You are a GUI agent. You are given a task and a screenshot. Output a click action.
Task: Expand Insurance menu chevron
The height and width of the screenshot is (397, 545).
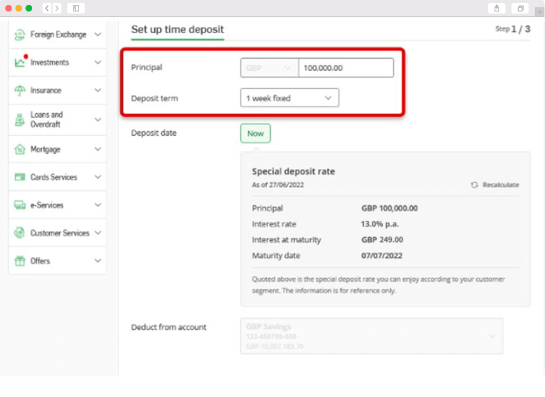click(98, 90)
